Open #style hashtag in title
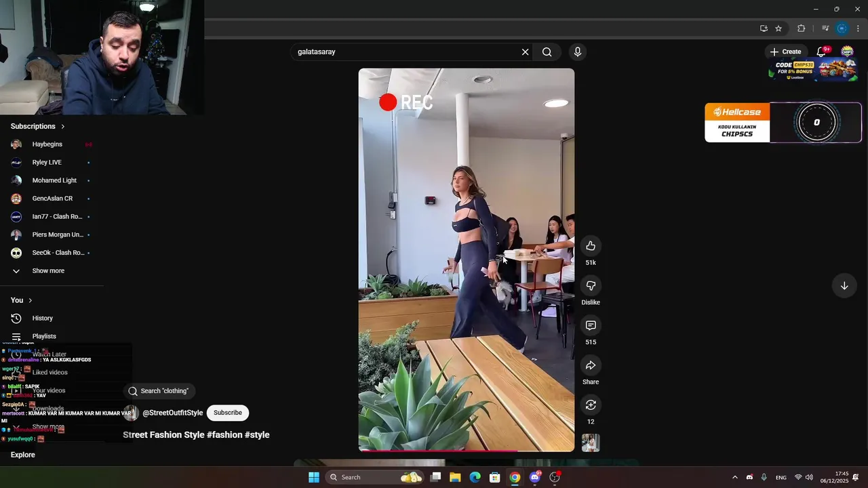The image size is (868, 488). click(x=257, y=435)
